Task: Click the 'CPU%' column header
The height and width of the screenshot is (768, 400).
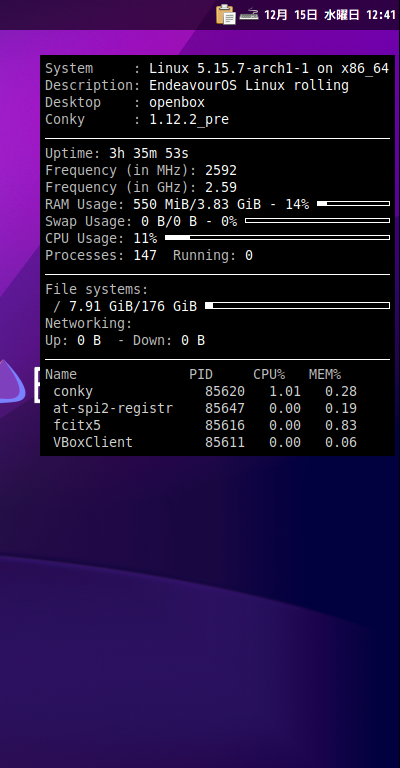Action: (269, 374)
